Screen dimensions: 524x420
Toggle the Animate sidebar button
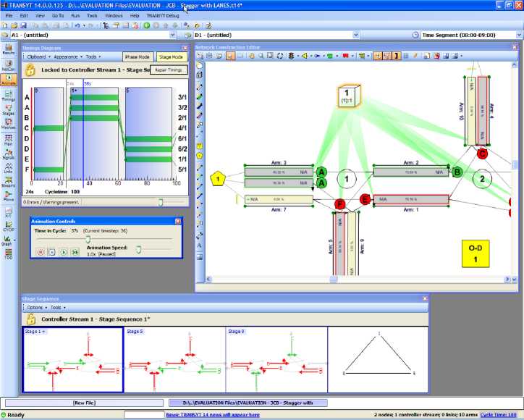[9, 80]
